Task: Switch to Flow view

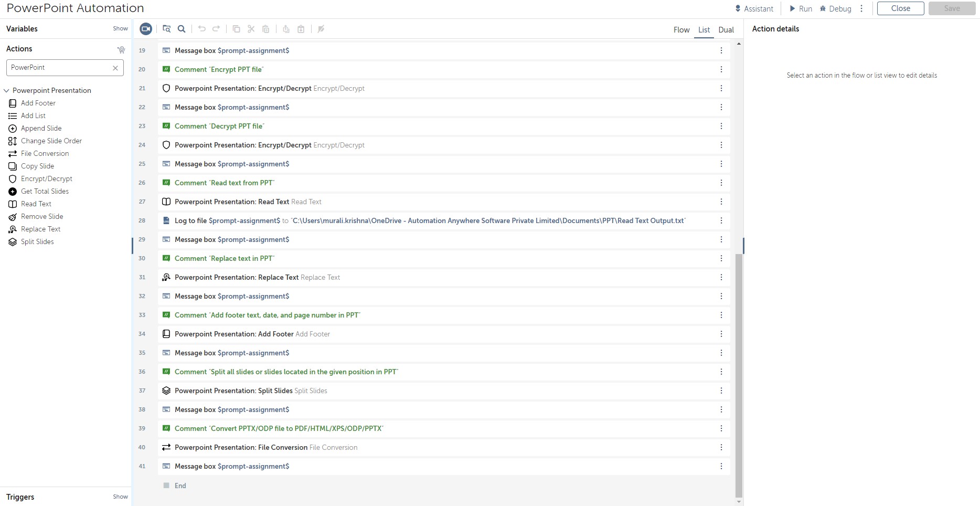Action: pos(681,30)
